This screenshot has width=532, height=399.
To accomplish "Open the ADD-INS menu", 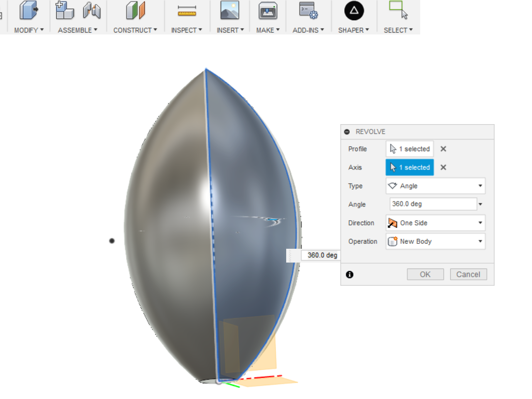I will (x=308, y=30).
